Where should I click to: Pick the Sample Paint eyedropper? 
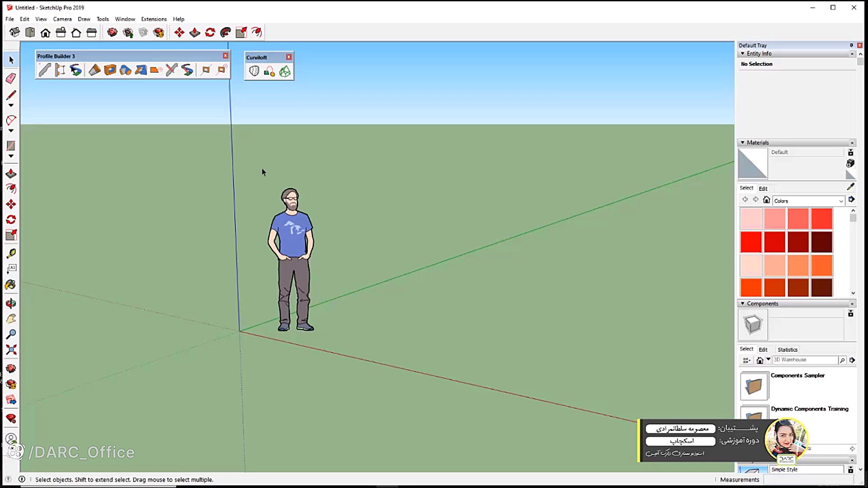pos(850,187)
